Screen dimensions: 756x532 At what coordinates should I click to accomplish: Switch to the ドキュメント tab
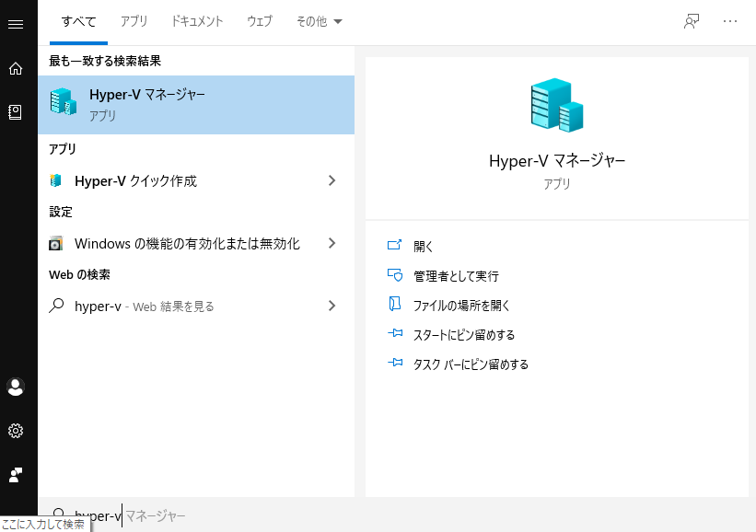pos(197,22)
